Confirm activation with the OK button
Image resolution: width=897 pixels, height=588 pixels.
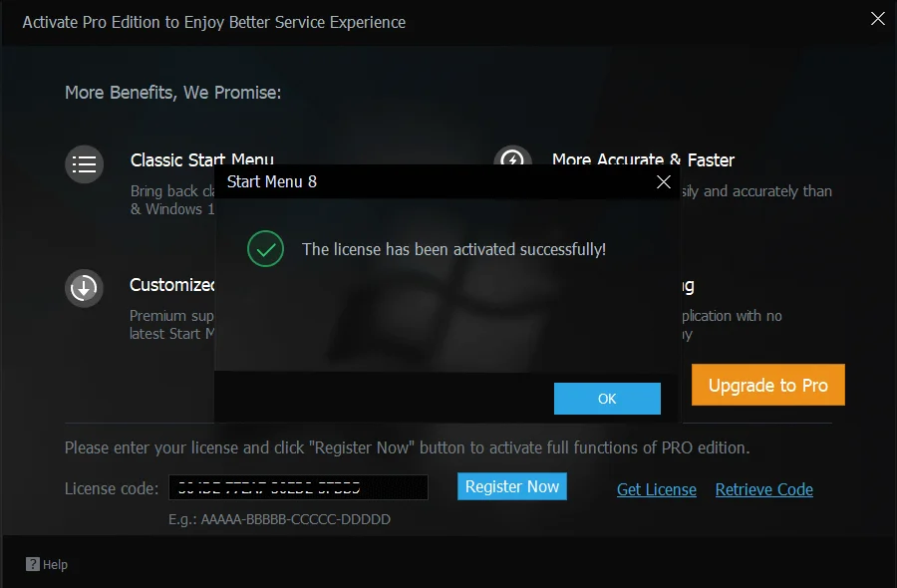(x=607, y=399)
